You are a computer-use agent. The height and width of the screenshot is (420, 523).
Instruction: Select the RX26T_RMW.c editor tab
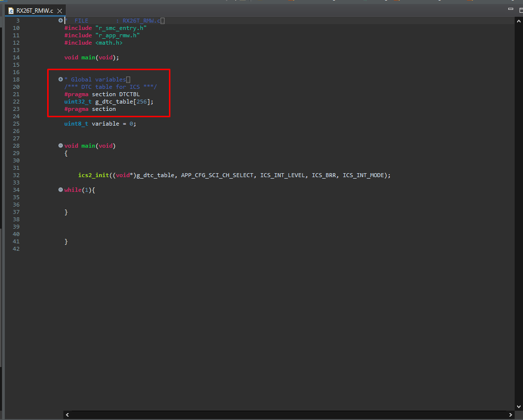[34, 10]
